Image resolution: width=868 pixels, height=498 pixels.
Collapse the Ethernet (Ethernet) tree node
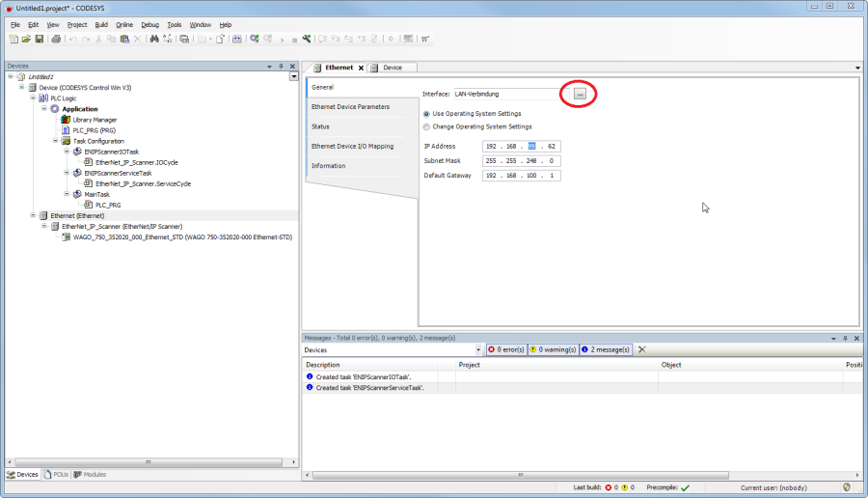pos(33,215)
